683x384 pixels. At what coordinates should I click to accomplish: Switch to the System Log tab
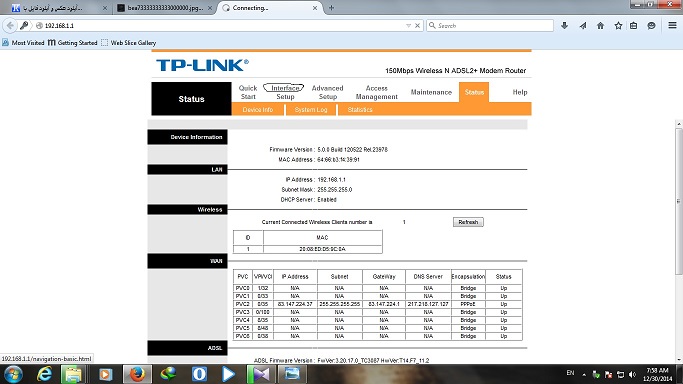click(311, 110)
